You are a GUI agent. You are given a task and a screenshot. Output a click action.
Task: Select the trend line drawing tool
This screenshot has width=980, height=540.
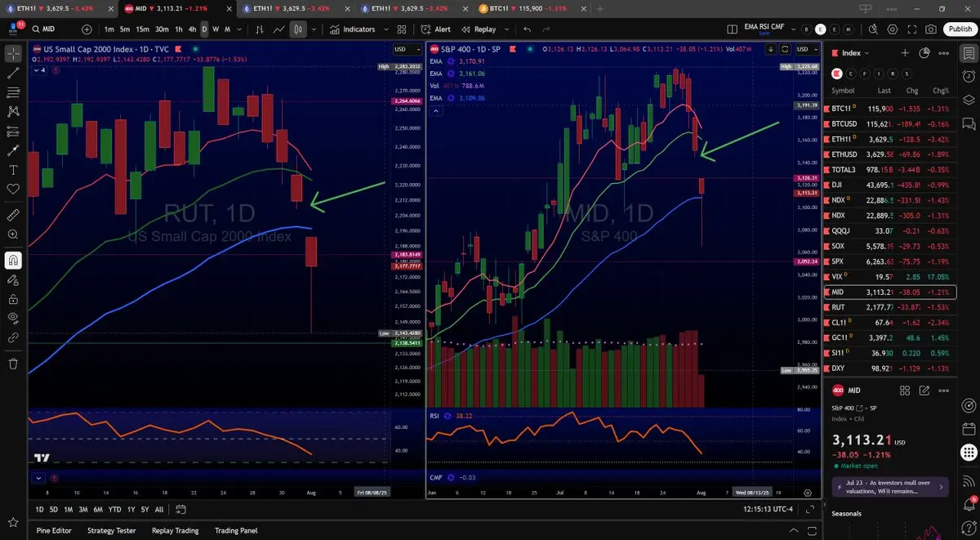(x=13, y=73)
